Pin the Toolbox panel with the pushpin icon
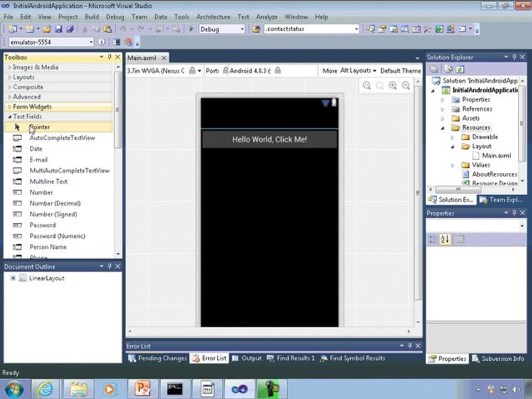532x399 pixels. pyautogui.click(x=110, y=57)
